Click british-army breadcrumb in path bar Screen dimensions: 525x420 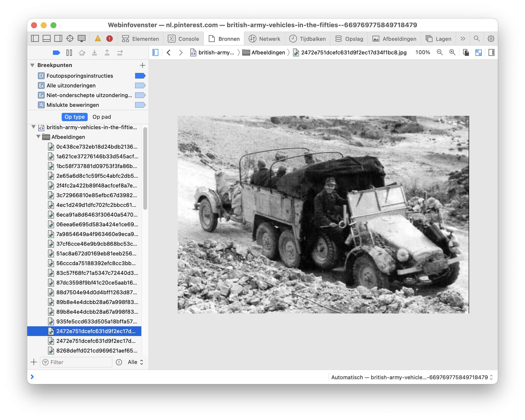pyautogui.click(x=212, y=52)
